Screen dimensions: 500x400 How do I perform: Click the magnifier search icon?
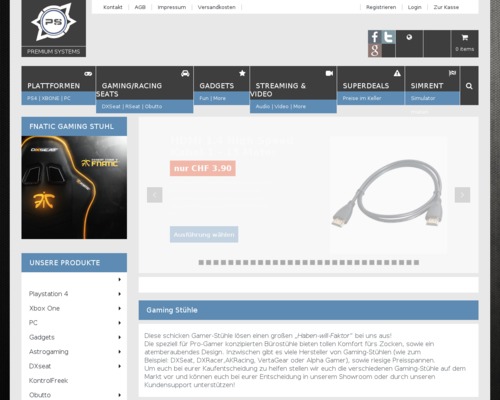pyautogui.click(x=469, y=86)
